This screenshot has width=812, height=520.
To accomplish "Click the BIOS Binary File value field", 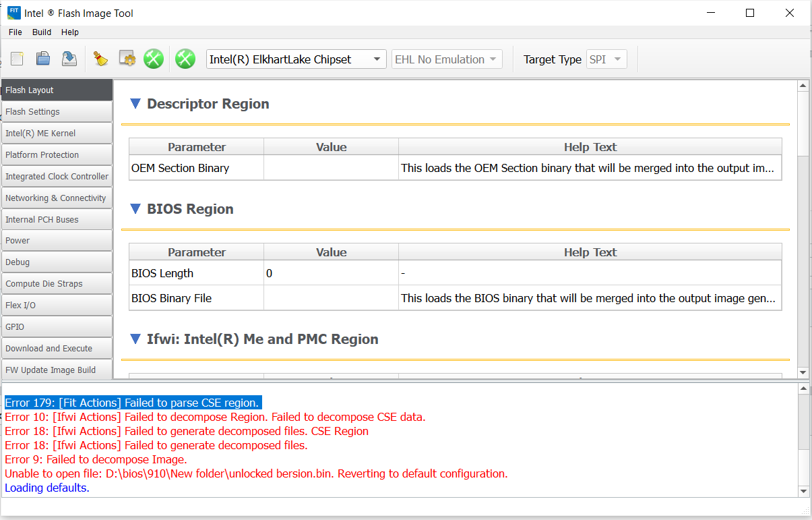I will point(331,297).
